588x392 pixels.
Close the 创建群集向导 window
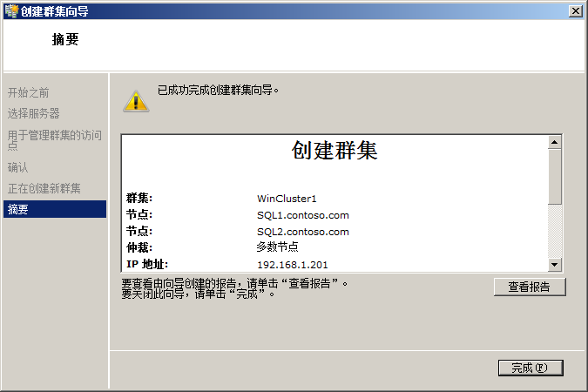tap(575, 10)
